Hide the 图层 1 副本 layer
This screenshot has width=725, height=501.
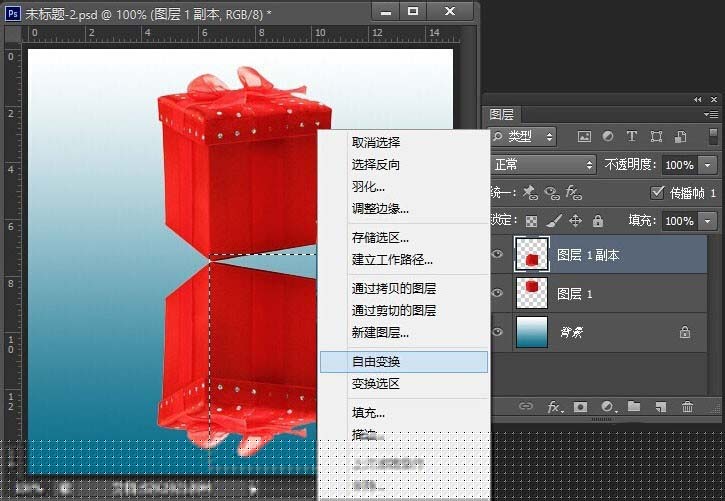coord(497,254)
